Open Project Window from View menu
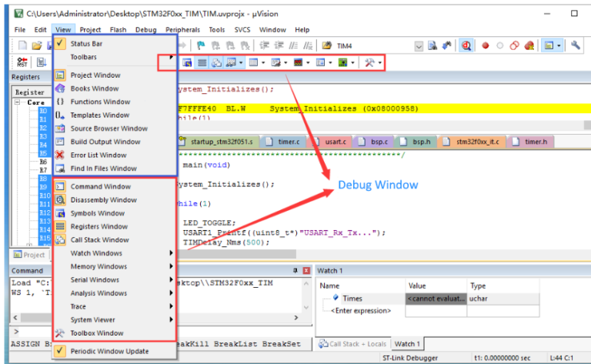The width and height of the screenshot is (591, 364). pyautogui.click(x=95, y=75)
